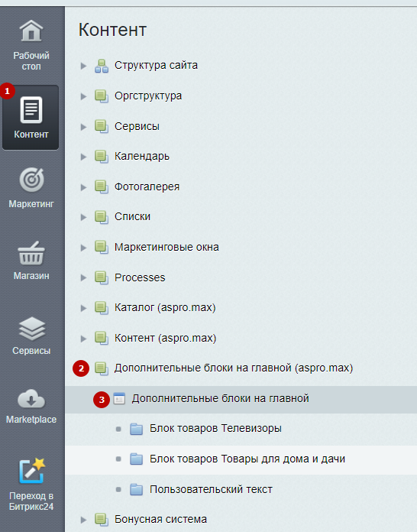
Task: Open the Магазин basket icon
Action: 31,253
